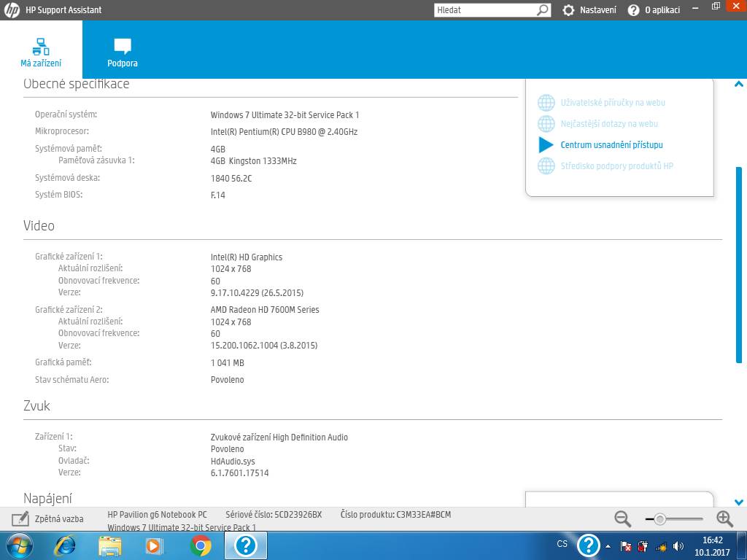Viewport: 747px width, 560px height.
Task: Click HP Support Assistant tray icon
Action: click(589, 545)
